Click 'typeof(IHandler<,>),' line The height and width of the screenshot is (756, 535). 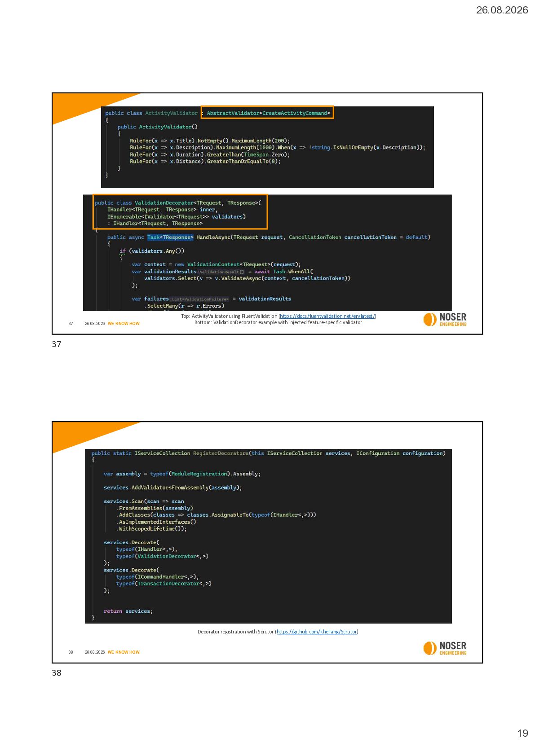(x=147, y=549)
